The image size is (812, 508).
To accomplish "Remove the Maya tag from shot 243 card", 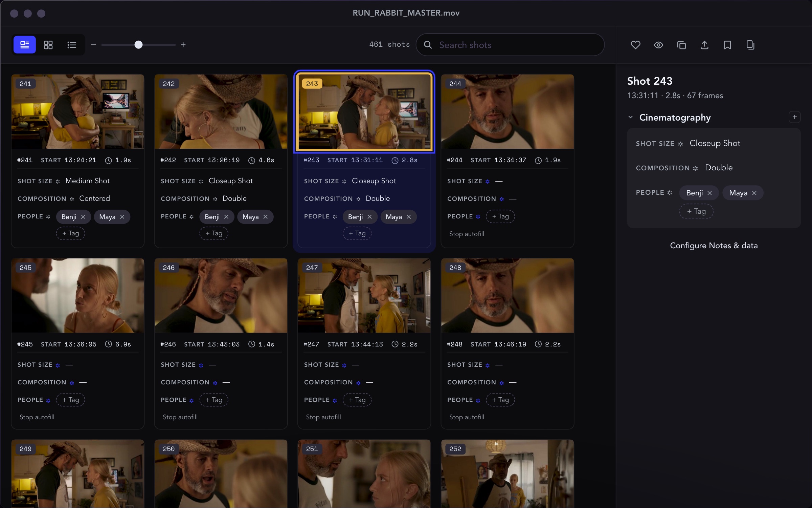I will point(409,217).
